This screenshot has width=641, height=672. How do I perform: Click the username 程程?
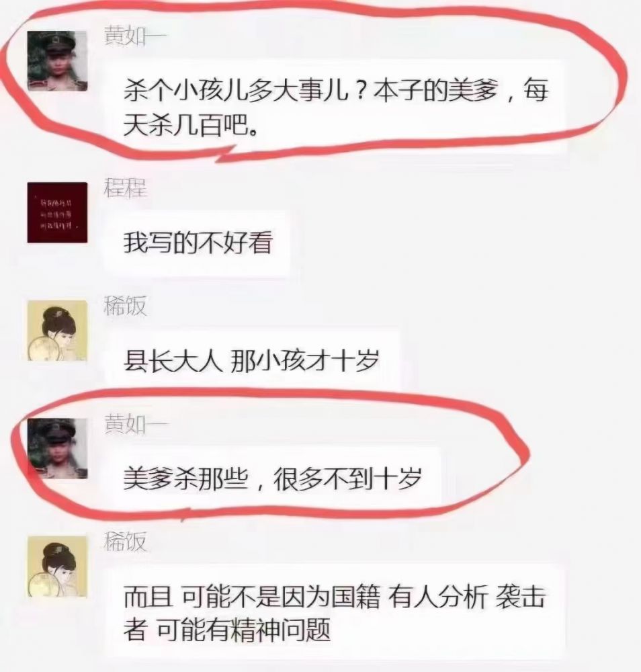(x=125, y=187)
